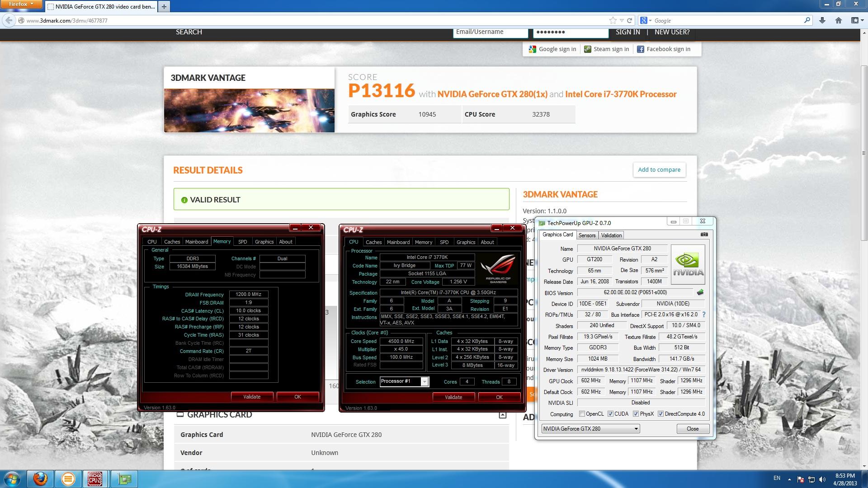Show hidden tray icons arrow
Image resolution: width=868 pixels, height=488 pixels.
(x=789, y=479)
